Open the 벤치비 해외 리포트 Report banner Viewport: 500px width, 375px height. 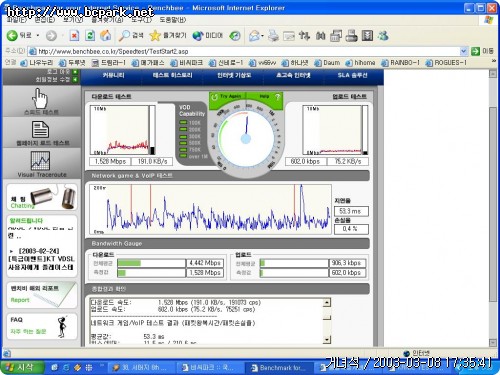pos(42,295)
